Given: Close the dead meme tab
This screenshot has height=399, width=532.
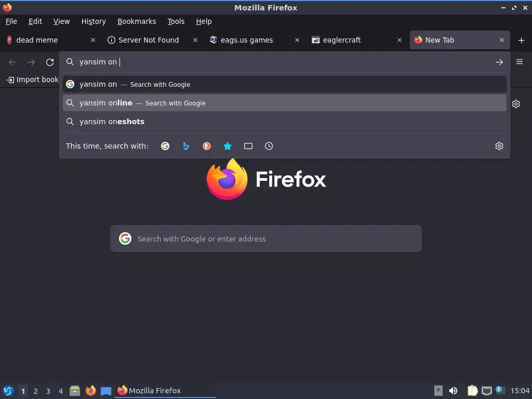Looking at the screenshot, I should [x=93, y=40].
